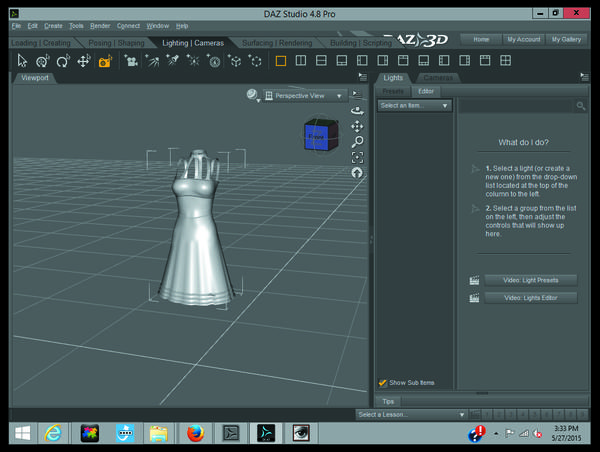
Task: Open the Connect menu
Action: [128, 26]
